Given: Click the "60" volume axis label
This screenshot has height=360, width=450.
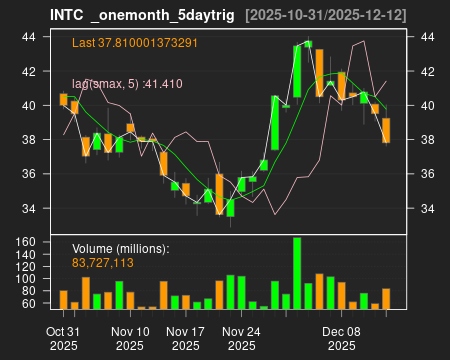Looking at the screenshot, I should [x=29, y=303].
